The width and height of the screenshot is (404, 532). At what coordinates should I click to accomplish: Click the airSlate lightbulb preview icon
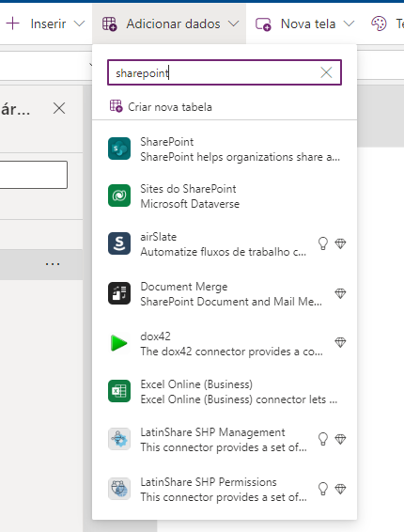323,243
